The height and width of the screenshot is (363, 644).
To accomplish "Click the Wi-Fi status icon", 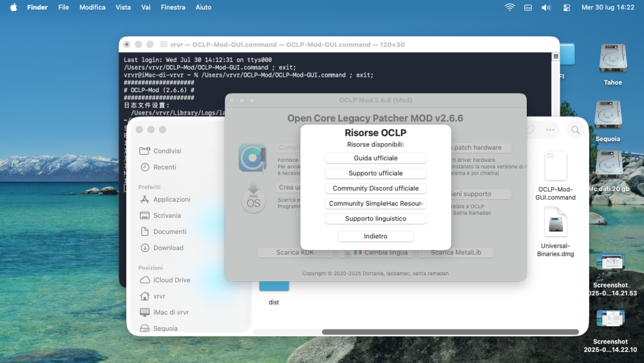I will click(x=509, y=7).
